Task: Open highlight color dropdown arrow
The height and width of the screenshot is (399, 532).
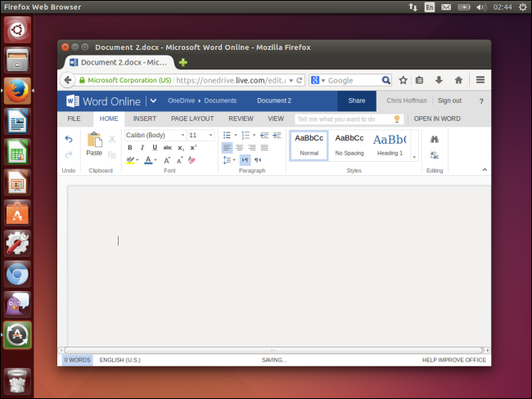Action: [x=138, y=160]
